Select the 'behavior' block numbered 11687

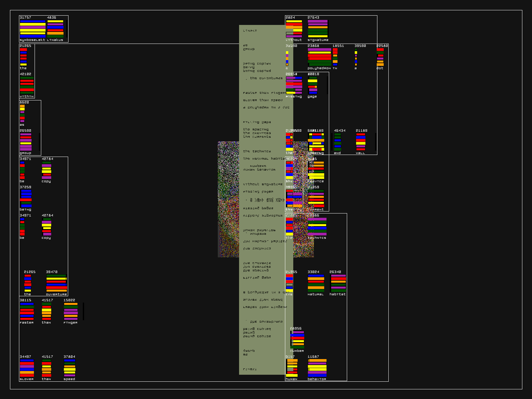point(317,368)
